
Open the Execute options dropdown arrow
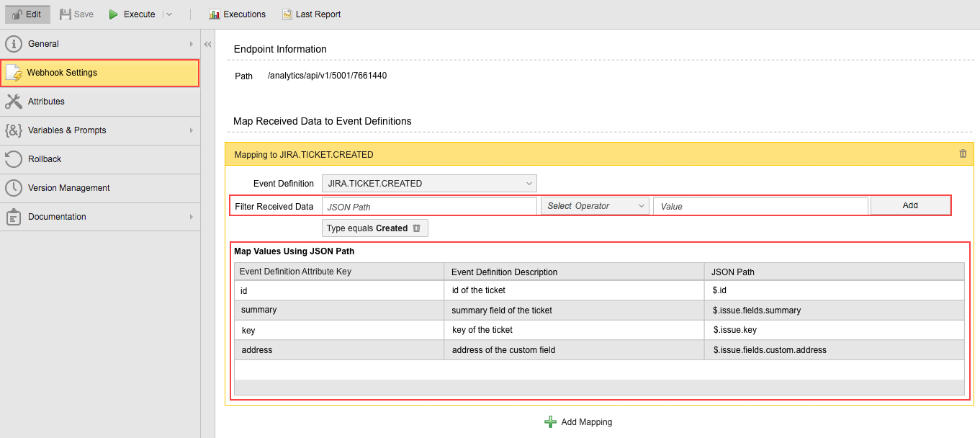[x=169, y=14]
